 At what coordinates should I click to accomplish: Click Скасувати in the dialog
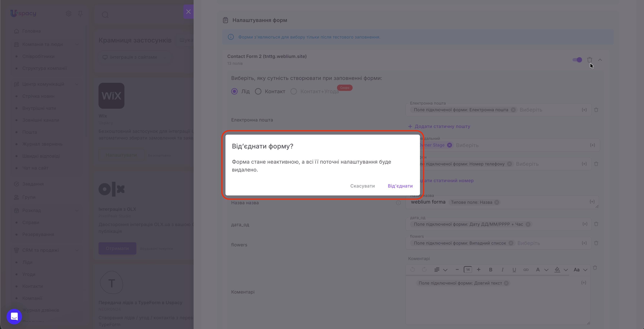tap(362, 186)
